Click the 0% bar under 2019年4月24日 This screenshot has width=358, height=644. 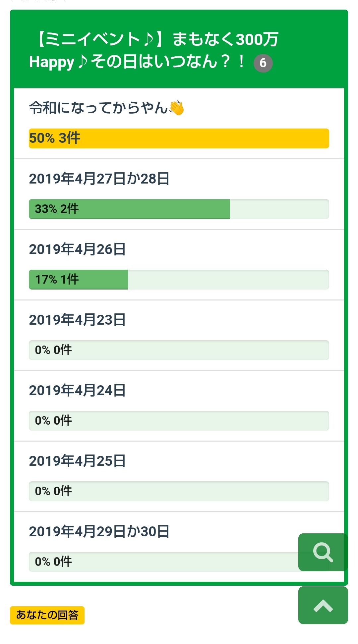(179, 421)
